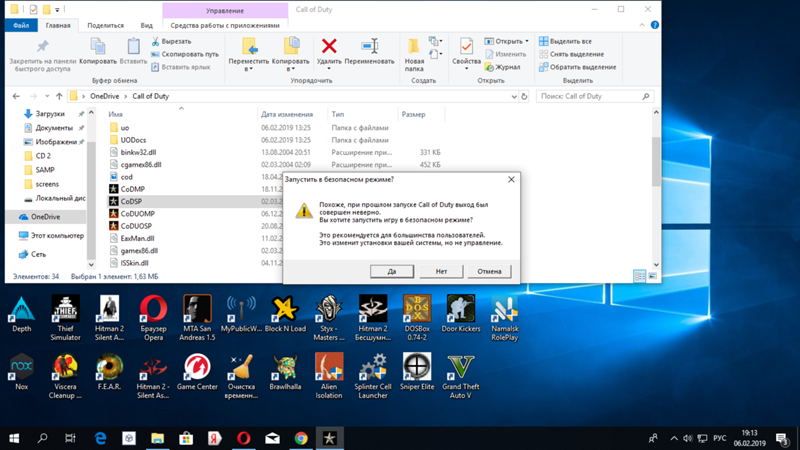The image size is (800, 450).
Task: Select the CoDMP file in the list
Action: (133, 189)
